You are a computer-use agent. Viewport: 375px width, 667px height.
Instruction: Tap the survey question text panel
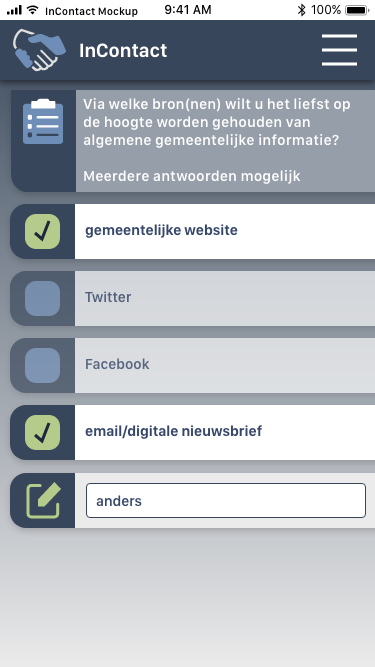[225, 141]
